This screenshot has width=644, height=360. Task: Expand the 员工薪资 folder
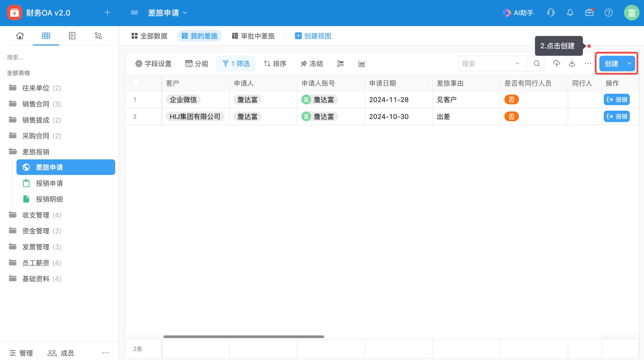pos(35,263)
